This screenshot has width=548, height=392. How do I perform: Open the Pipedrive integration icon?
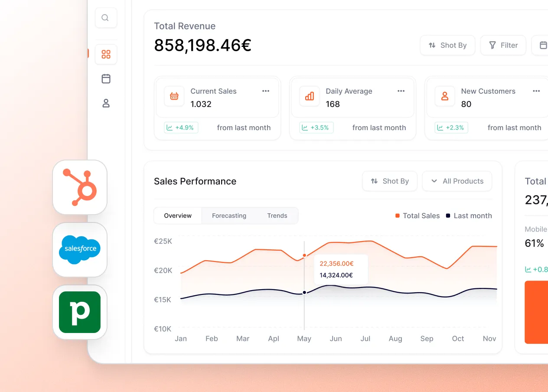click(x=80, y=312)
